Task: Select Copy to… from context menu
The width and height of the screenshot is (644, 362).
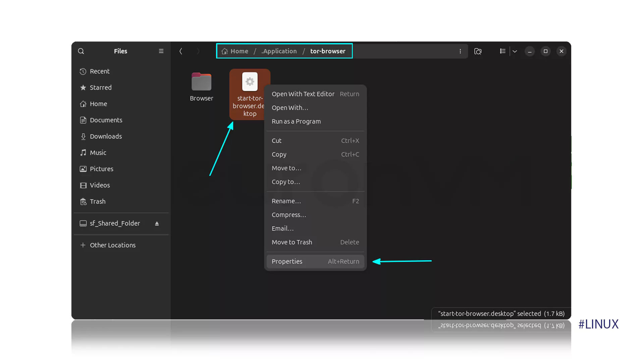Action: pos(315,182)
